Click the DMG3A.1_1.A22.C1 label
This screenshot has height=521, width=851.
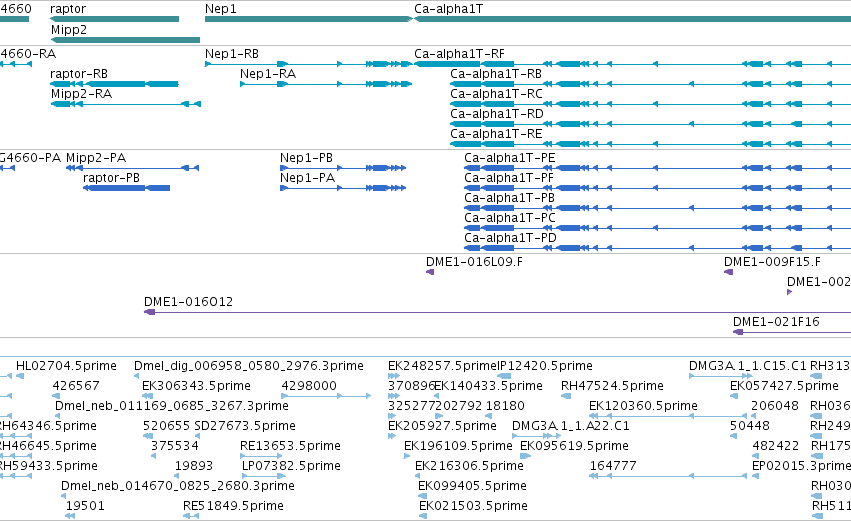(x=571, y=426)
